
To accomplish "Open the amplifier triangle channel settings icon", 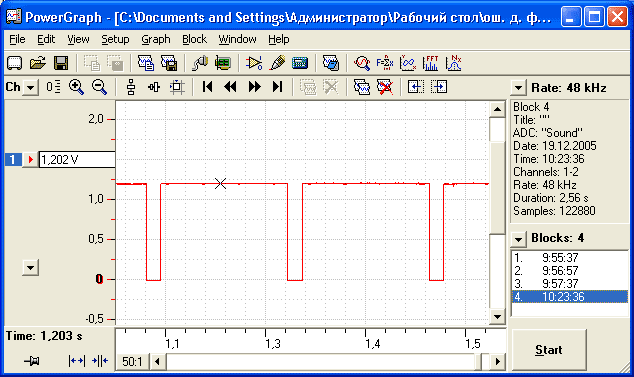I will (x=254, y=63).
